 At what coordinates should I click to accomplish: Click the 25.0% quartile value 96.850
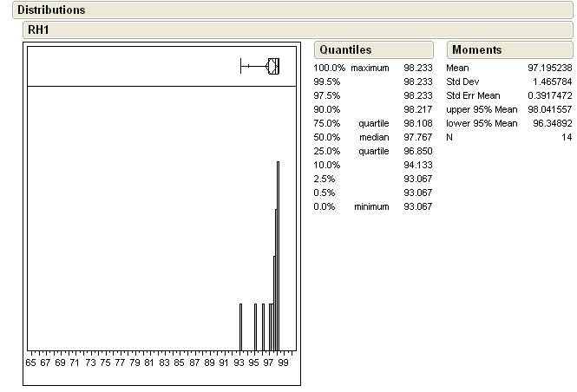417,151
